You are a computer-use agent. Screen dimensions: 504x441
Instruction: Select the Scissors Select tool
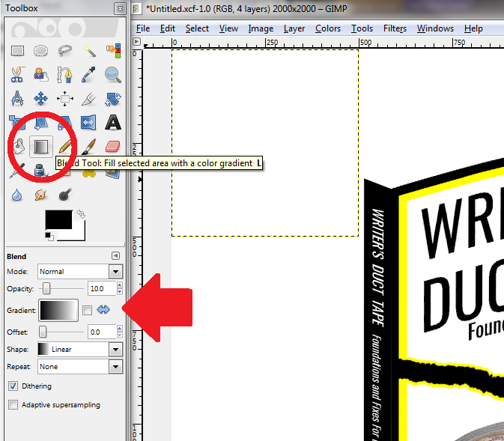(18, 74)
